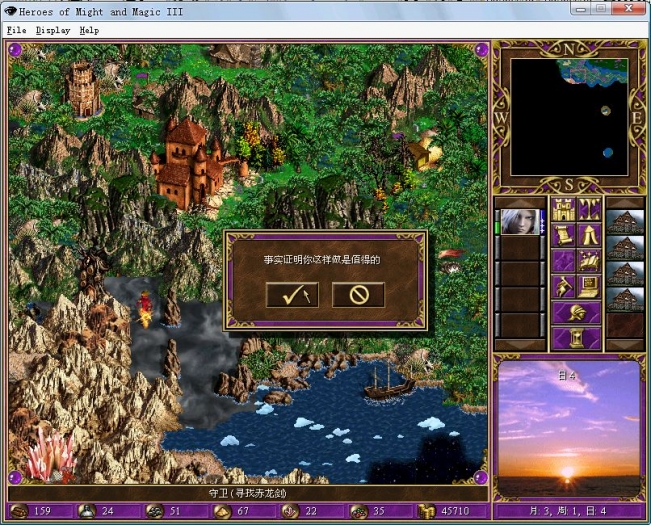The image size is (651, 525).
Task: Click the hero's blue mana points bar
Action: point(543,222)
